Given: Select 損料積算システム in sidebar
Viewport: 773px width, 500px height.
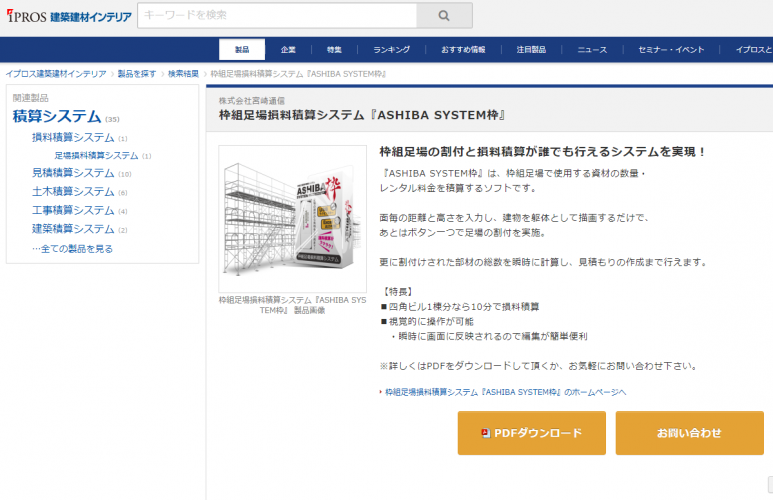Looking at the screenshot, I should (73, 138).
